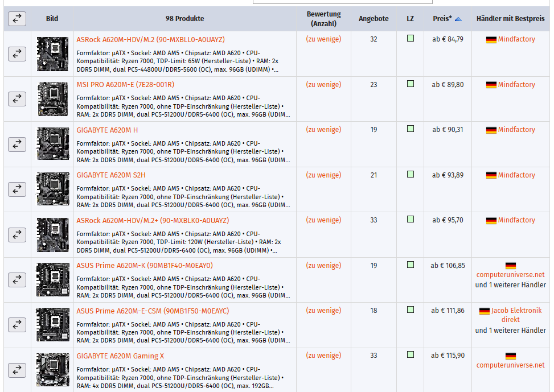Click price ab € 84,79
Image resolution: width=554 pixels, height=392 pixels.
click(x=448, y=39)
